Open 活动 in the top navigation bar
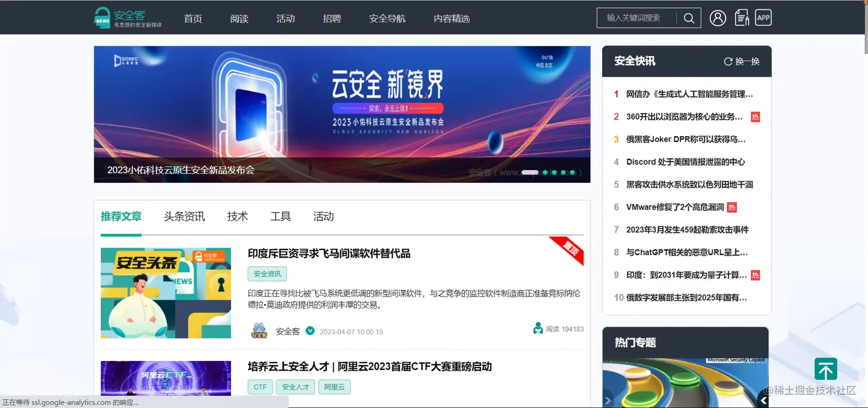This screenshot has width=868, height=408. coord(285,18)
